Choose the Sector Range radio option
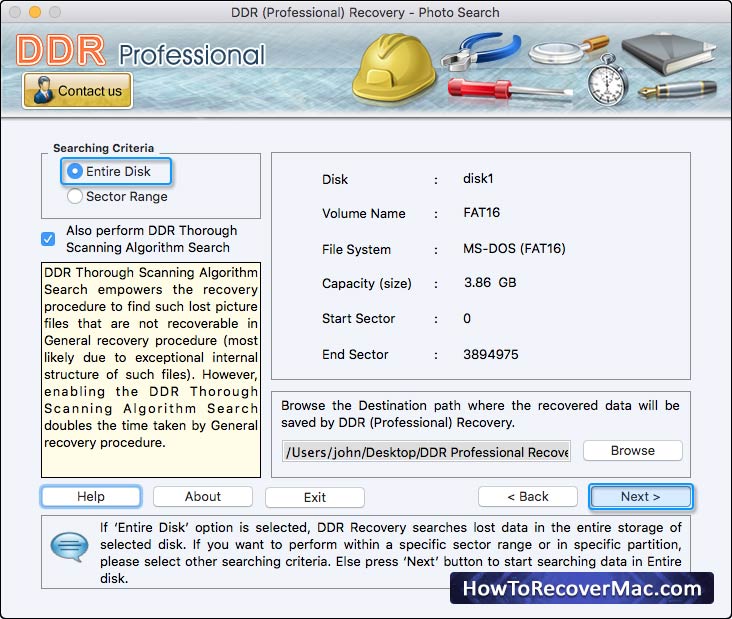Screen dimensions: 732x619 [117, 197]
